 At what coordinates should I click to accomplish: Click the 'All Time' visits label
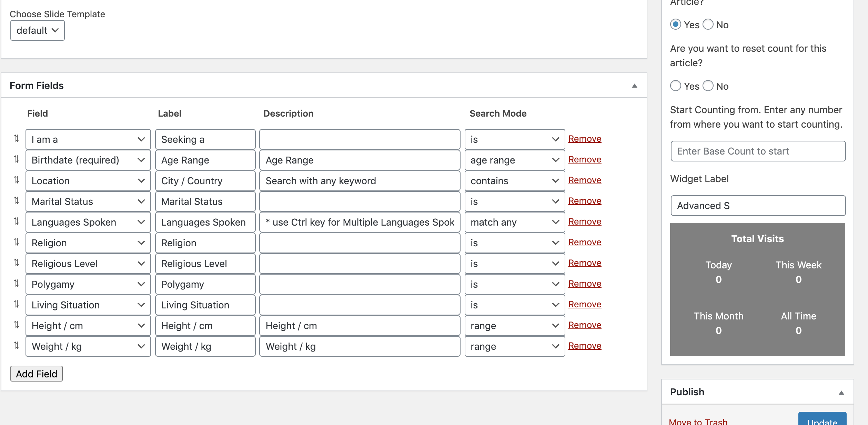pos(798,316)
